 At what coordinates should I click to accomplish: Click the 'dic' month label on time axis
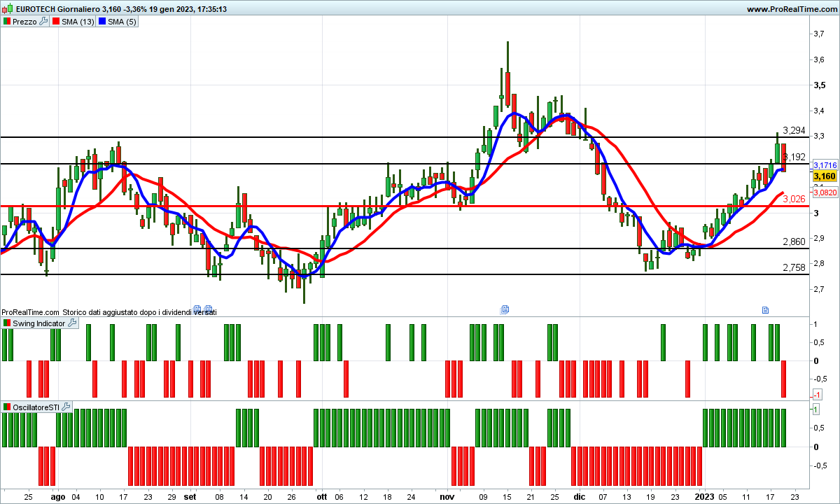click(x=579, y=496)
